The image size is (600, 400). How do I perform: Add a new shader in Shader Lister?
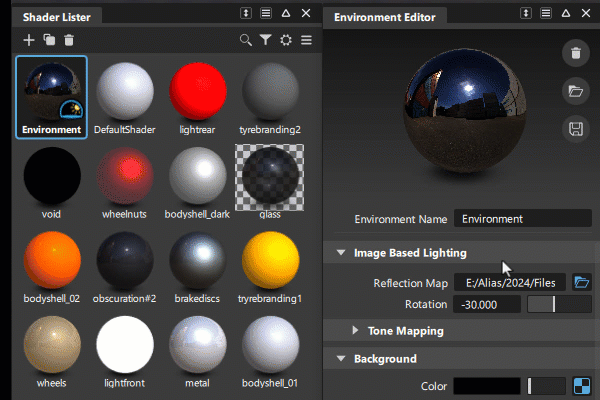click(x=29, y=40)
